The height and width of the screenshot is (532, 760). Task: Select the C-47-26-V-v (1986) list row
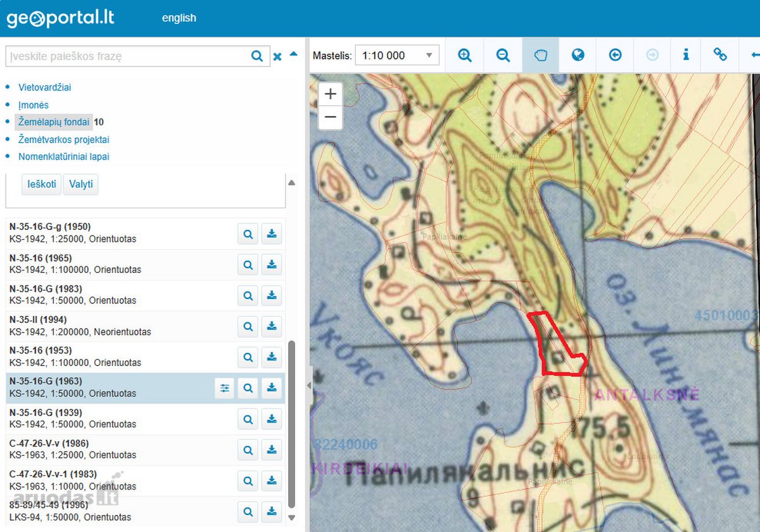[x=146, y=450]
